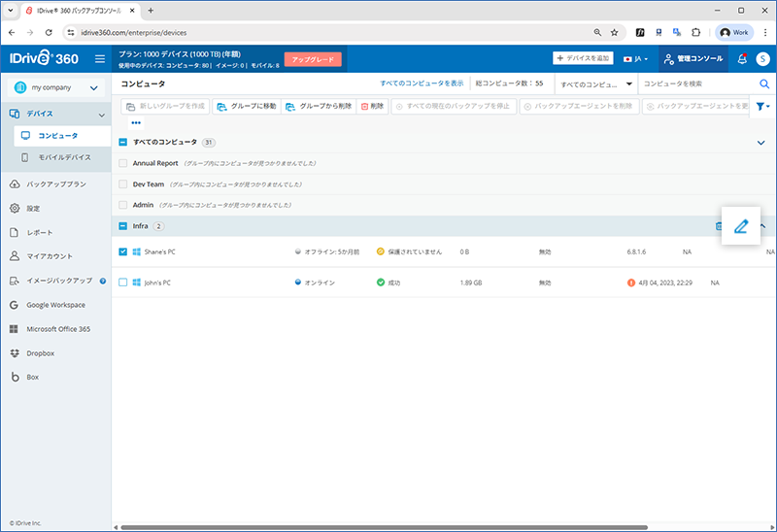Click the trash icon in the Infra row
Screen dimensions: 777x532
[x=719, y=226]
